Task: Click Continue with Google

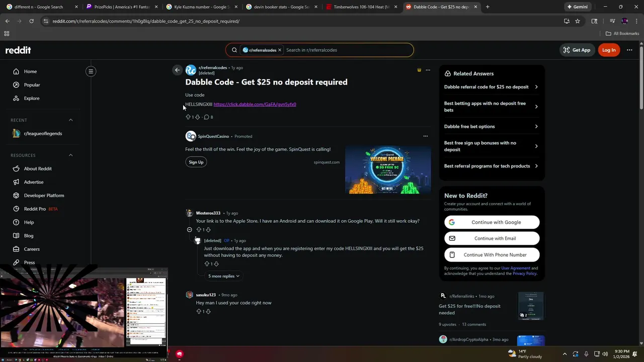Action: pos(492,222)
